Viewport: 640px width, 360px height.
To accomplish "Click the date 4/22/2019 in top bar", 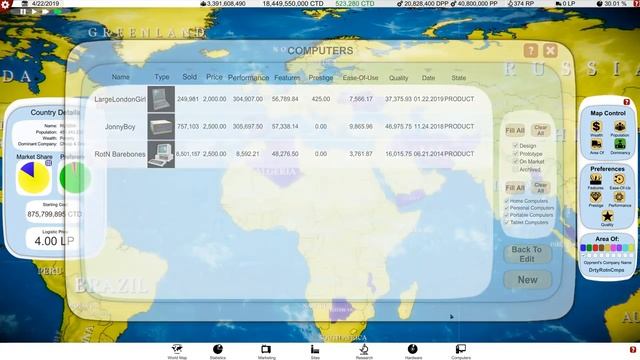I will click(45, 3).
